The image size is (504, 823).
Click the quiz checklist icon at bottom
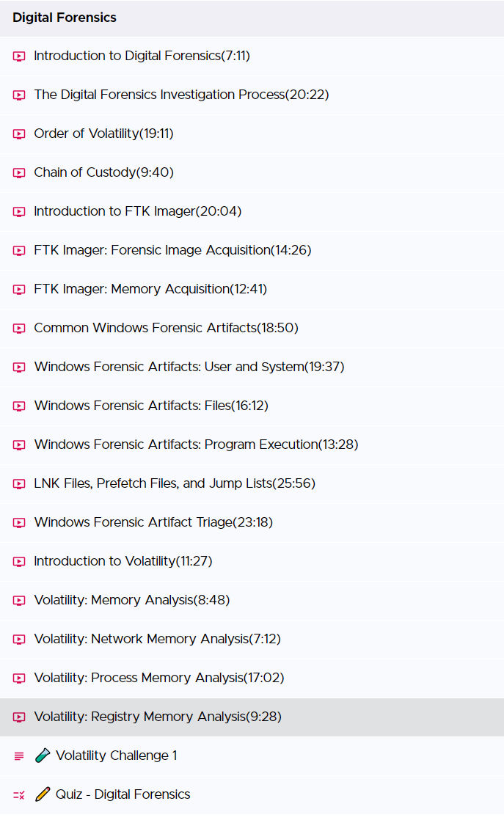point(19,794)
